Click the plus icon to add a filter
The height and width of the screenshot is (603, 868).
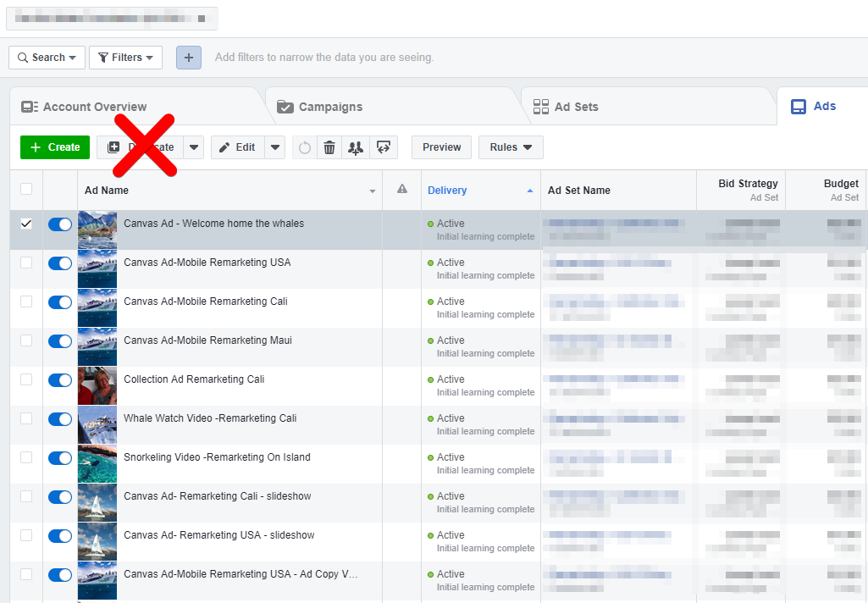pos(188,58)
